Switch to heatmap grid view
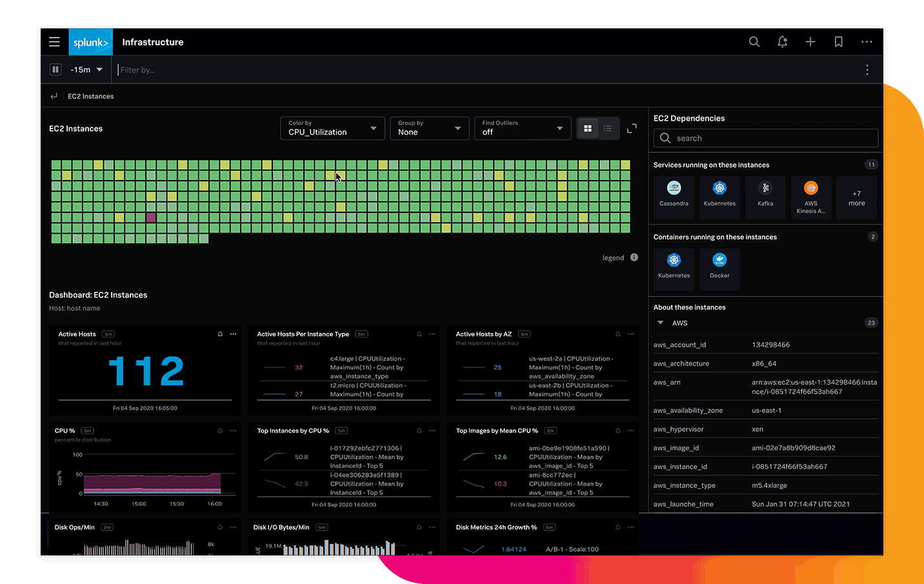 click(588, 128)
